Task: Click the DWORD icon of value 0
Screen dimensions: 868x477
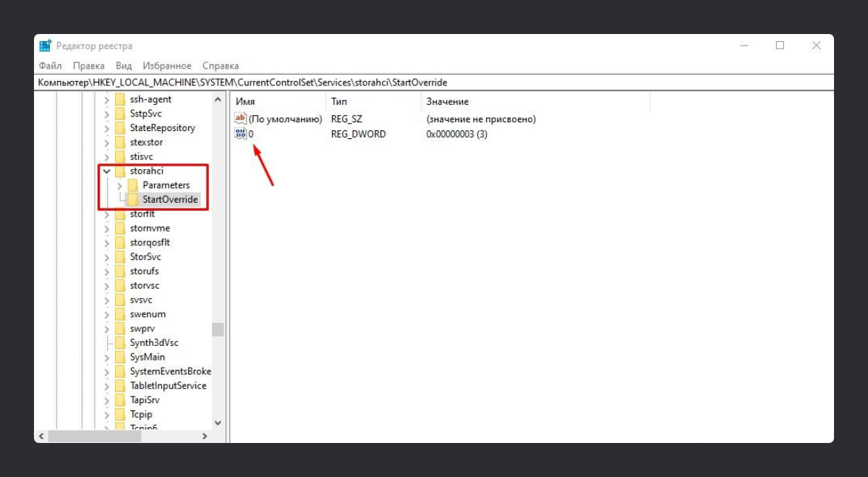Action: tap(241, 134)
